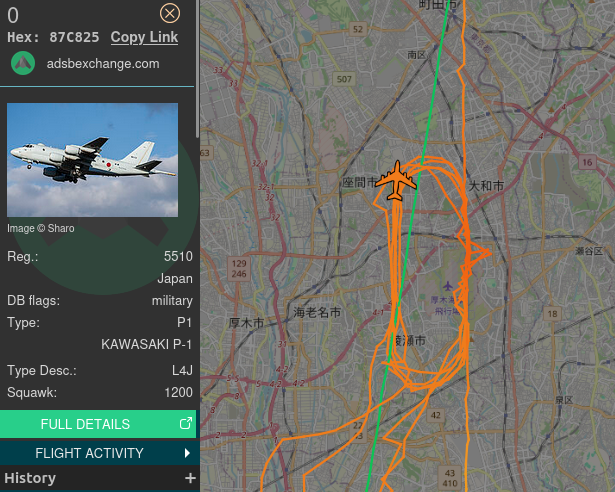The width and height of the screenshot is (615, 492).
Task: Click the external-link icon on FULL DETAILS
Action: coord(186,423)
